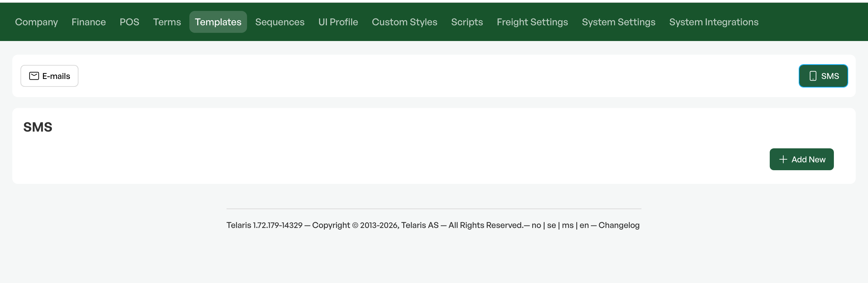This screenshot has height=283, width=868.
Task: Switch language to Norwegian (no)
Action: point(536,225)
